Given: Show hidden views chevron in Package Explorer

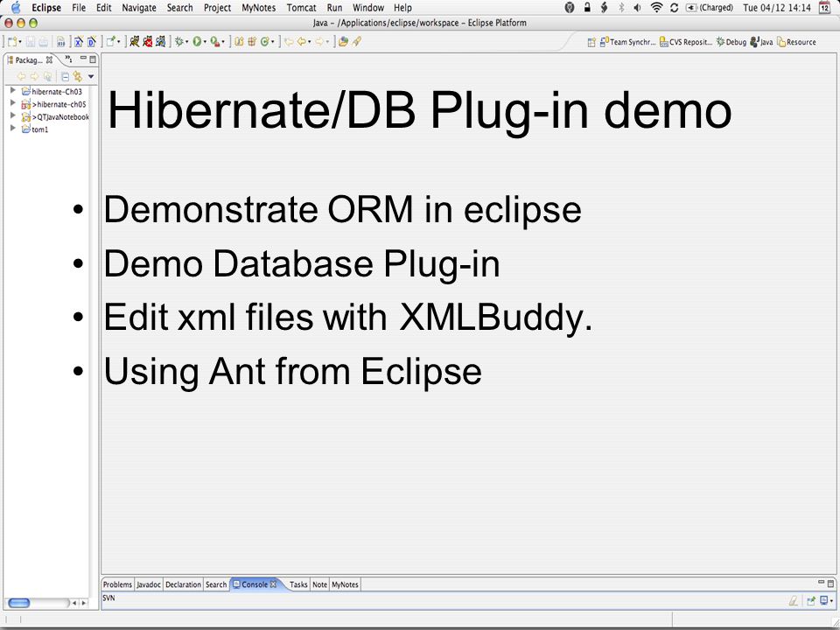Looking at the screenshot, I should pos(68,59).
